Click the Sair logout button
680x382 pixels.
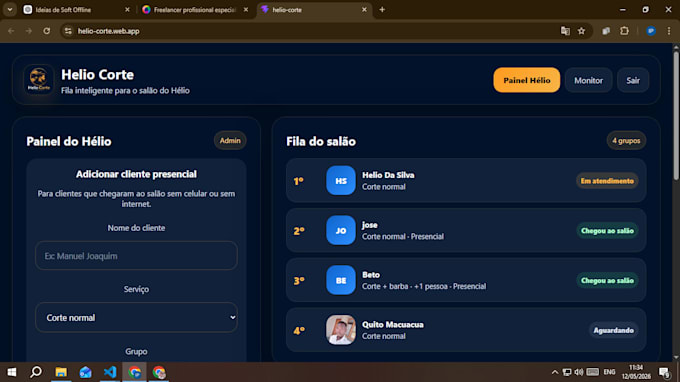(x=633, y=80)
